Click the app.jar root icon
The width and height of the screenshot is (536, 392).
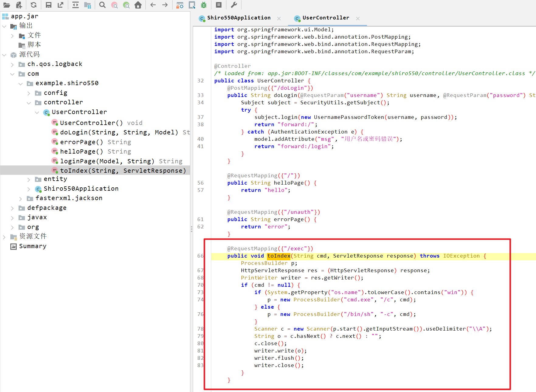pyautogui.click(x=5, y=16)
